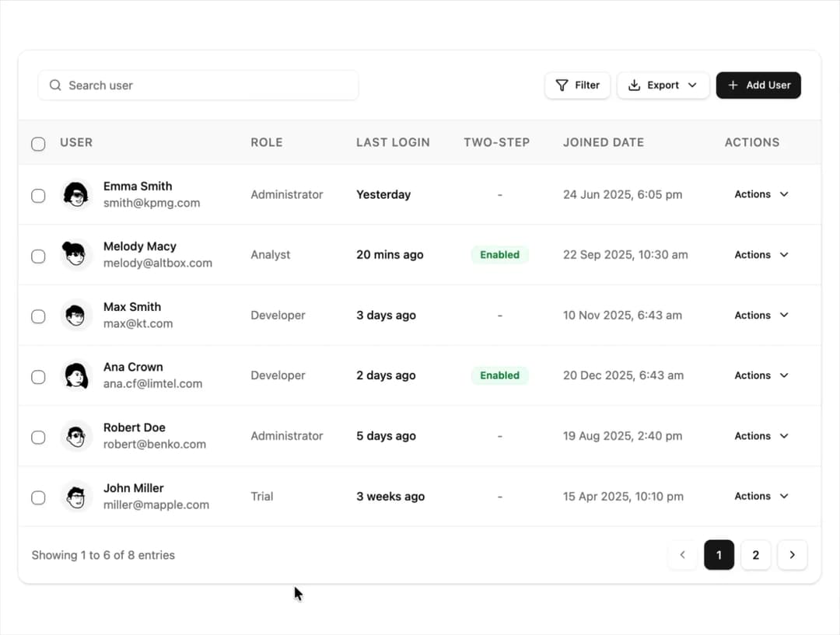Click 'Showing 1 to 6 of 8 entries'
The image size is (840, 635).
pyautogui.click(x=103, y=555)
